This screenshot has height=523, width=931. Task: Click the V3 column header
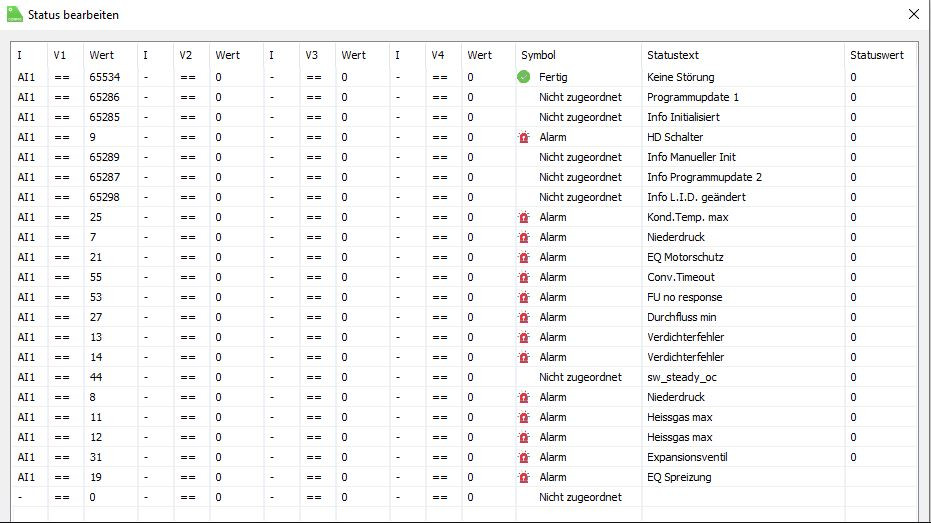pyautogui.click(x=311, y=55)
